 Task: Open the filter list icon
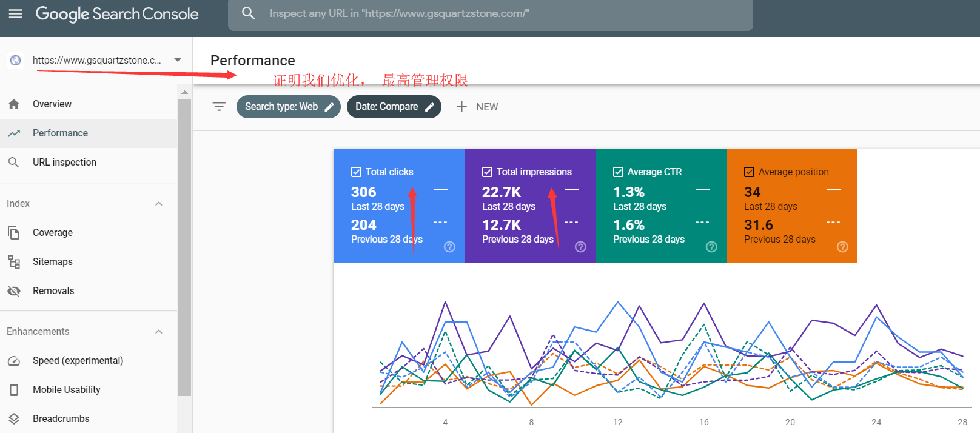[x=219, y=107]
